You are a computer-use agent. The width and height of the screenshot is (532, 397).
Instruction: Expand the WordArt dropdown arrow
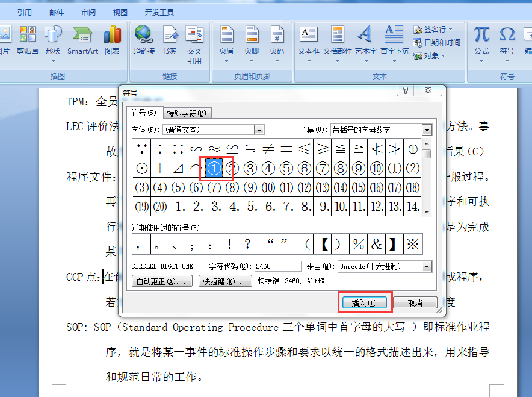click(x=366, y=61)
